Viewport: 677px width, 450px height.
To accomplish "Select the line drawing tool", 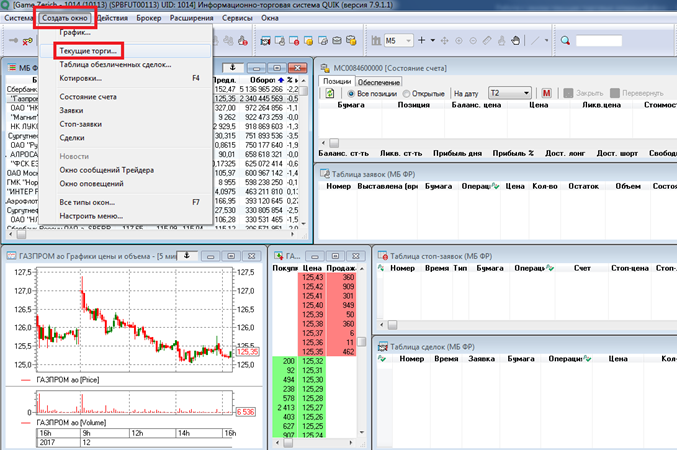I will tap(535, 41).
